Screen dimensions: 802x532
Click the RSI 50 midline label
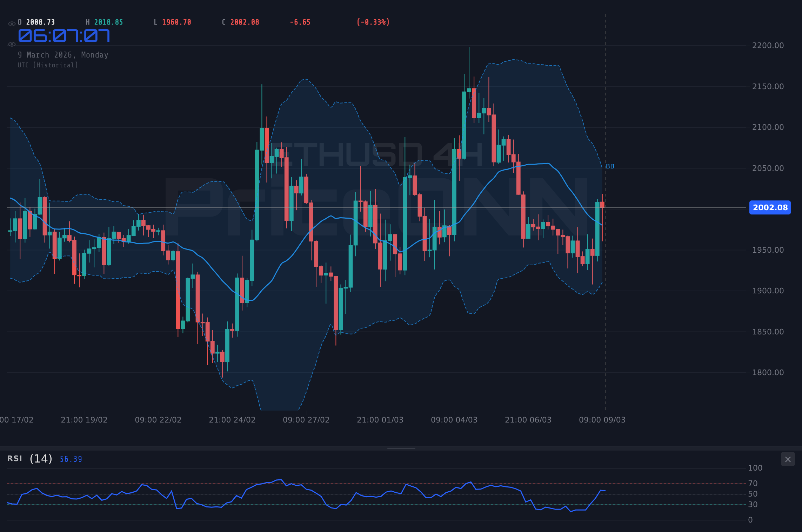[753, 494]
